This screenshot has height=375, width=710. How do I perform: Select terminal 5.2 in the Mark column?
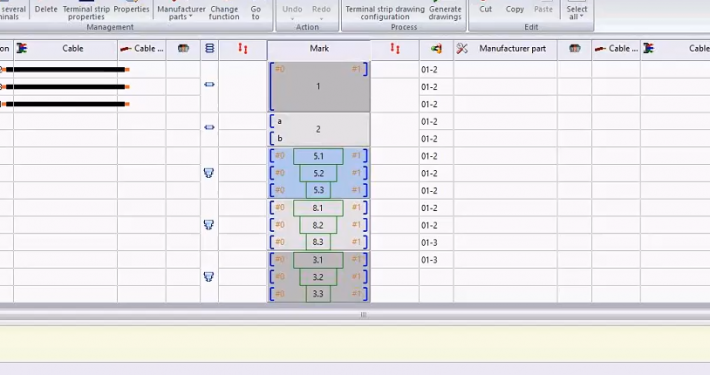coord(318,173)
